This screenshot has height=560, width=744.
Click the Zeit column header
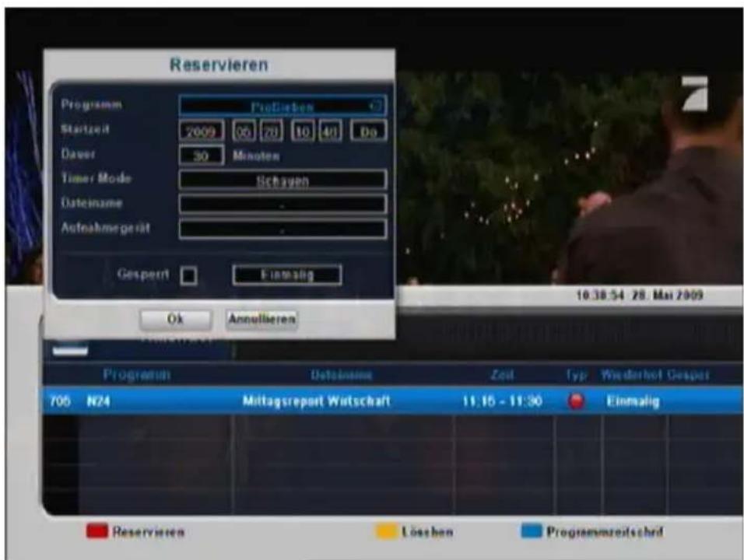pos(502,375)
